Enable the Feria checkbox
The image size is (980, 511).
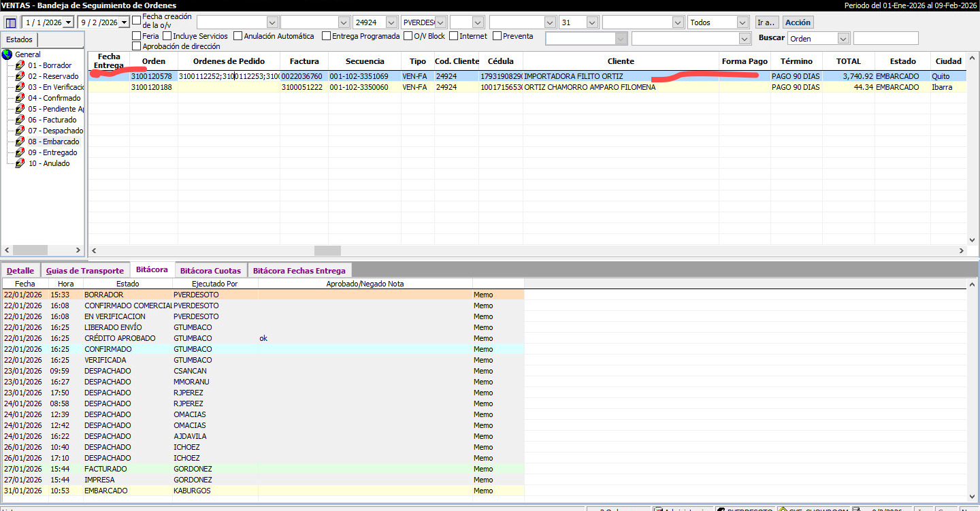point(137,36)
